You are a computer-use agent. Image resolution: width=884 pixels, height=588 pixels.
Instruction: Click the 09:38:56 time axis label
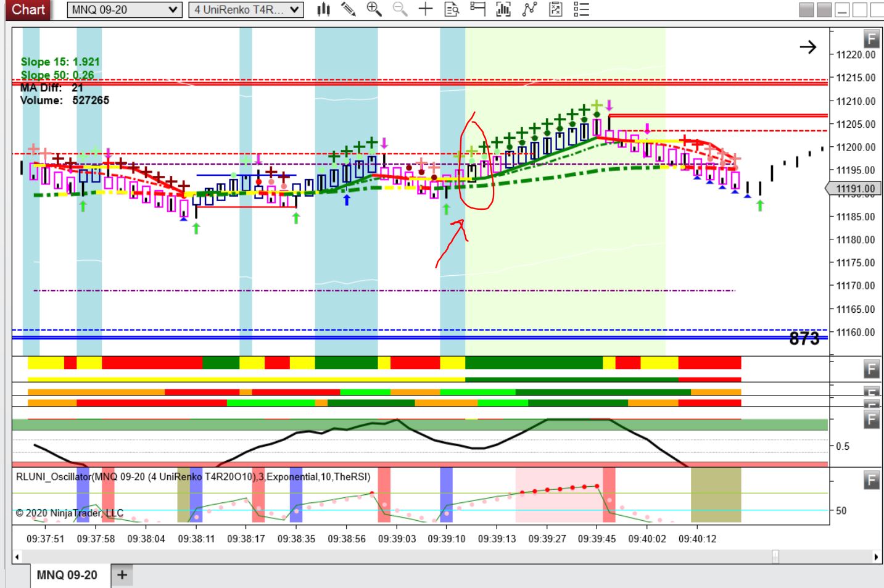pos(347,539)
